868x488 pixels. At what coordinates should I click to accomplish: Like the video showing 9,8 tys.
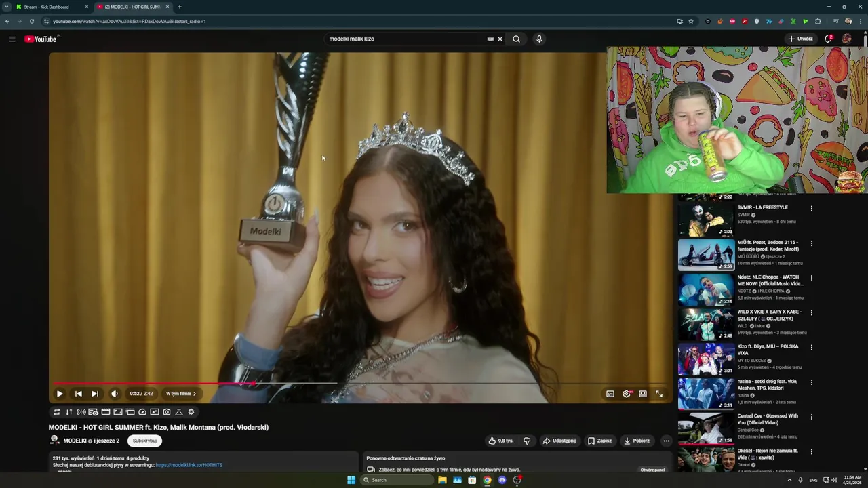[501, 441]
